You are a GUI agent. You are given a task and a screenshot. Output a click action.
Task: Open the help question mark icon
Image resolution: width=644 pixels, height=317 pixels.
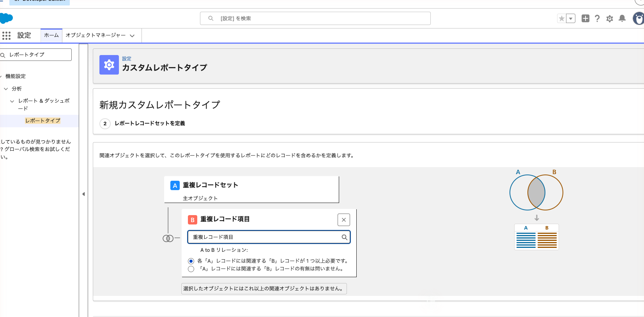coord(597,18)
